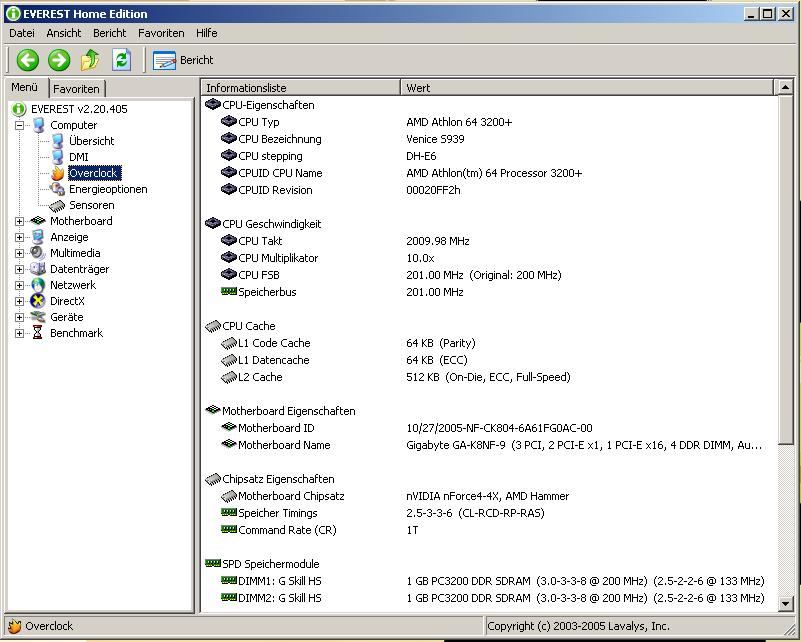Click the Datenträger drive icon
Image resolution: width=801 pixels, height=642 pixels.
38,269
